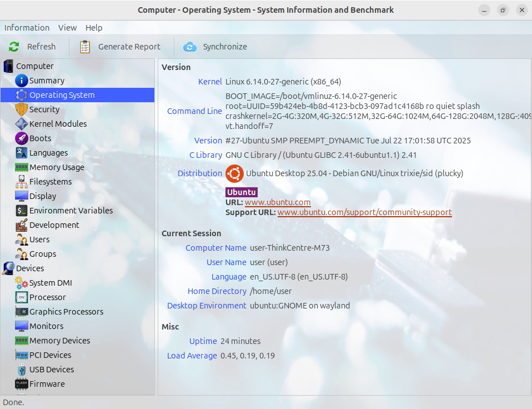The image size is (532, 409).
Task: Click the Desktop Environment field label
Action: point(207,306)
